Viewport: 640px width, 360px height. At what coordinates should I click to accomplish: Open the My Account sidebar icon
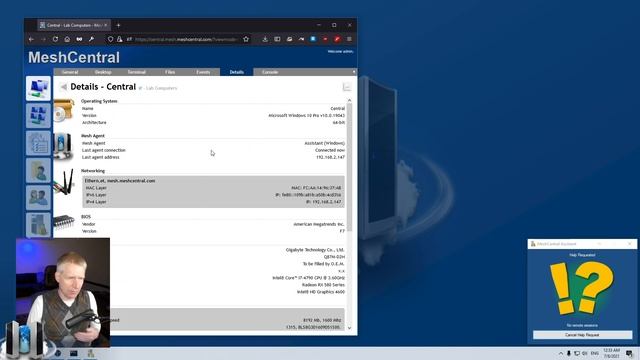pos(38,116)
